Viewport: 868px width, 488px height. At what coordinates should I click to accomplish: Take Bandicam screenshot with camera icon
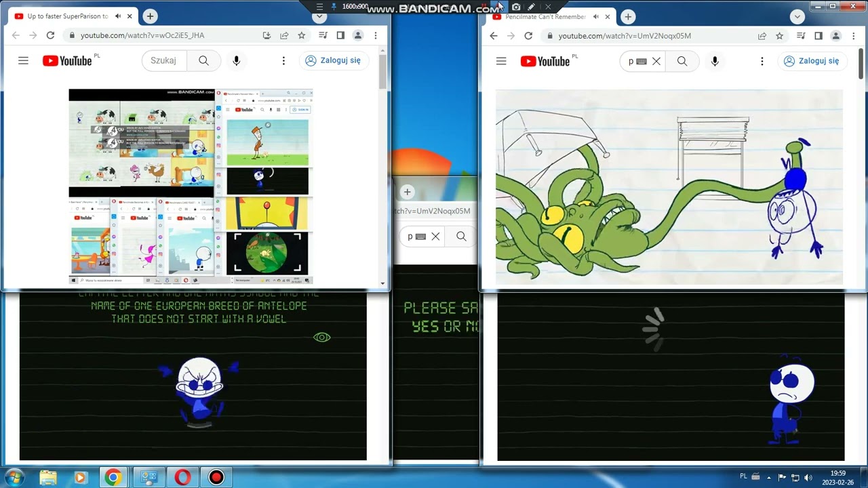pos(516,7)
